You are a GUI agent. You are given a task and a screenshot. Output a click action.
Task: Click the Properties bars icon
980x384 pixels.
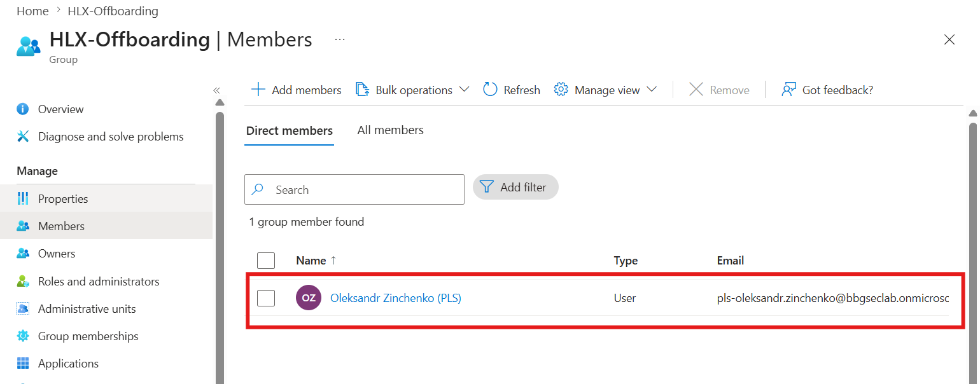pos(23,198)
